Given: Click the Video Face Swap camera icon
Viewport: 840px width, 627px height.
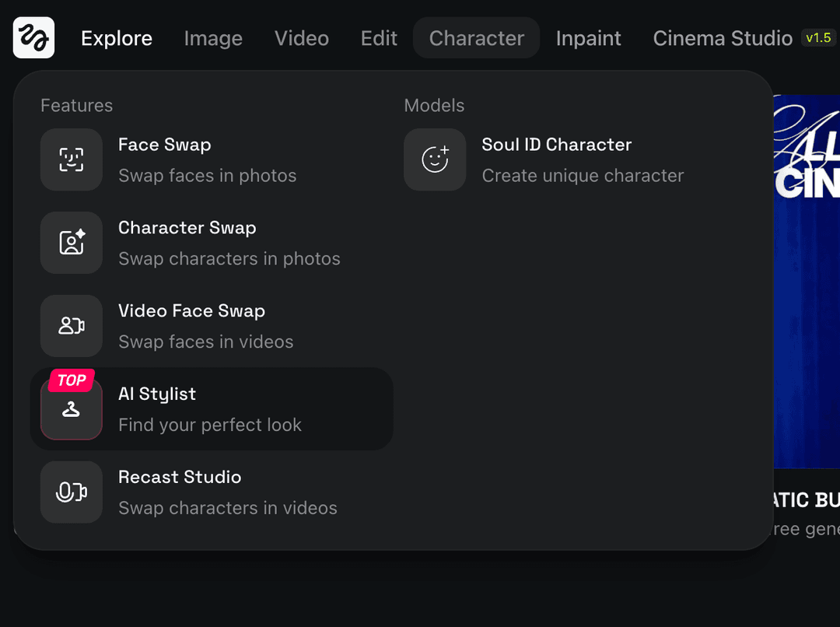Looking at the screenshot, I should [x=71, y=326].
